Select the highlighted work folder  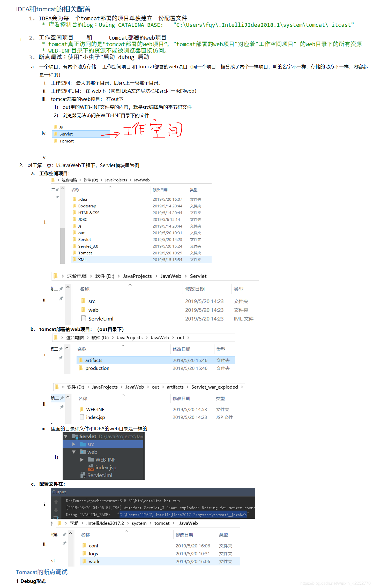point(160,562)
